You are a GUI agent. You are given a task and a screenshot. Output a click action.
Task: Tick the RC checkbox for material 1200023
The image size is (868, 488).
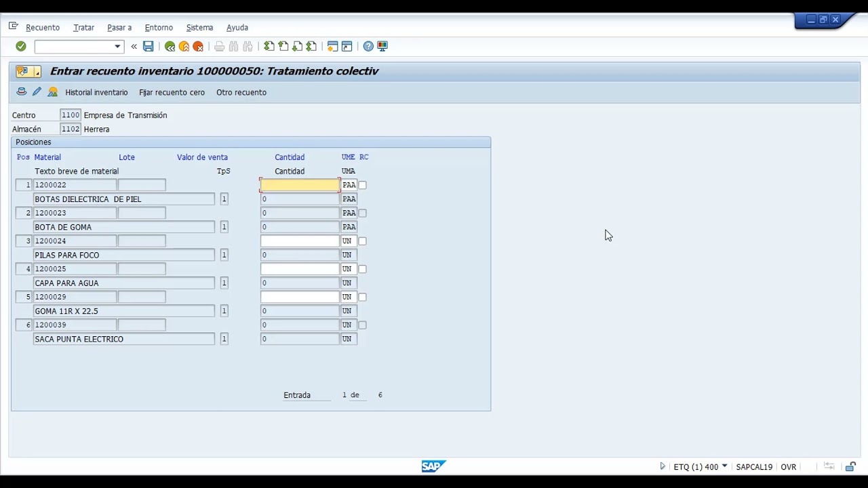click(362, 213)
